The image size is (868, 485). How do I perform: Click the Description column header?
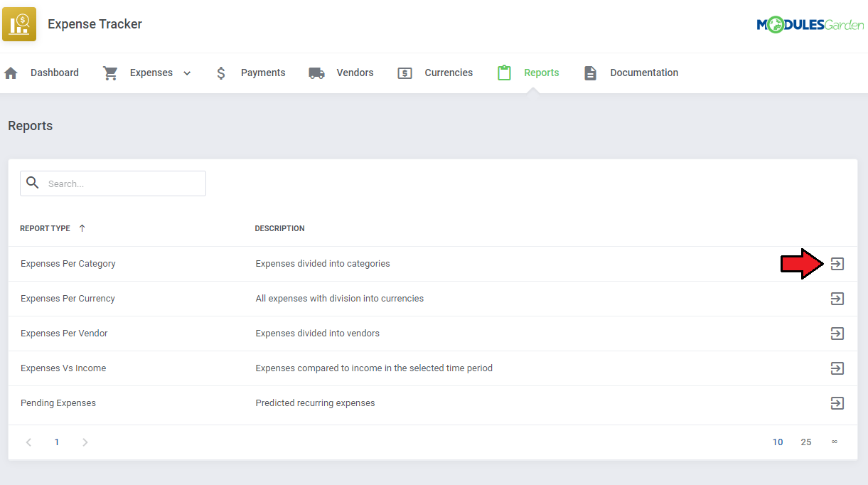(280, 228)
